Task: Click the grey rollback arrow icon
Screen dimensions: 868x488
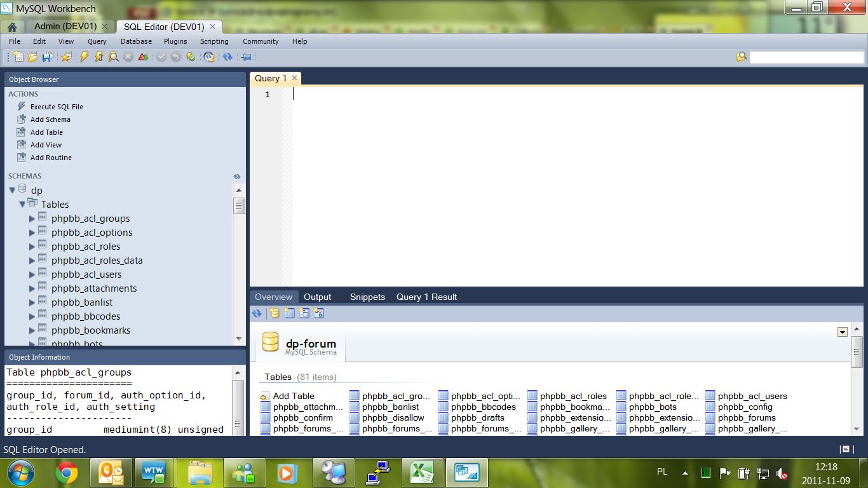Action: pos(176,57)
